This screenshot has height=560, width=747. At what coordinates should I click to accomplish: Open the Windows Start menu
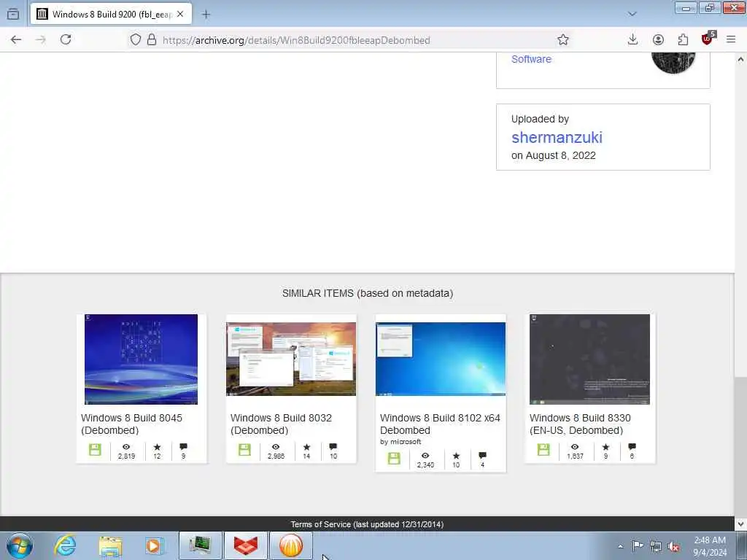(20, 545)
